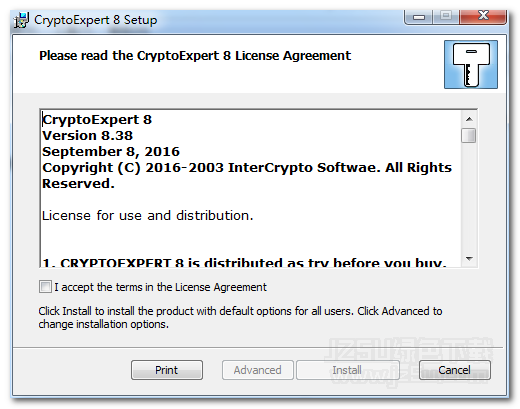Click the Advanced button
The height and width of the screenshot is (409, 520).
[258, 370]
